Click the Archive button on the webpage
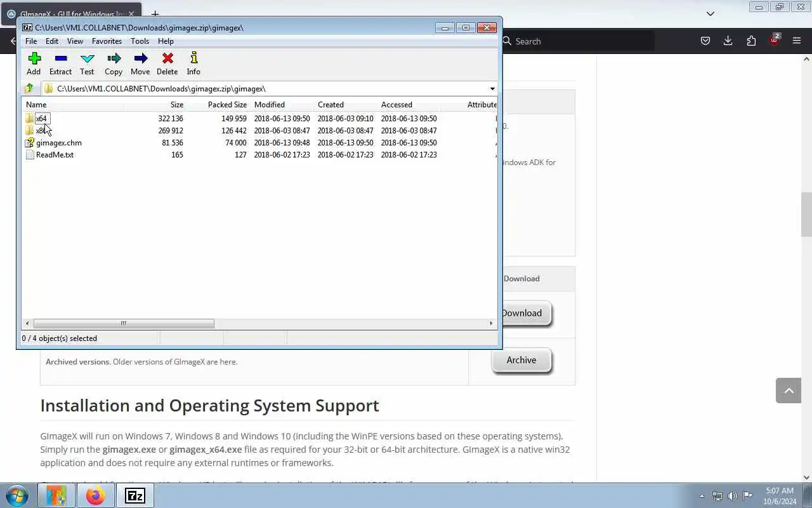Screen dimensions: 812x508 [521, 360]
